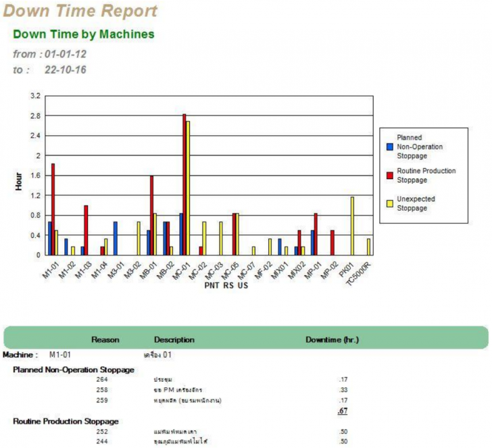Click the MIX02 axis label
Screen dimensions: 492x448
coord(297,270)
